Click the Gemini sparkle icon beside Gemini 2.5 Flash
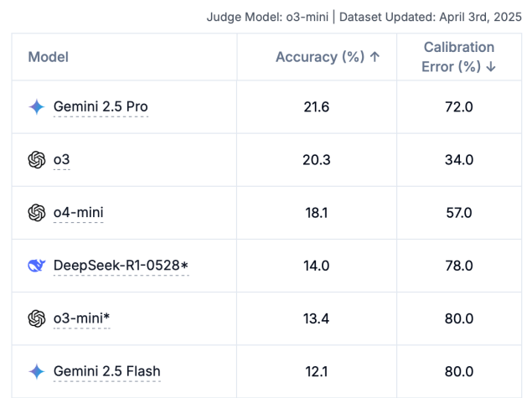Image resolution: width=532 pixels, height=398 pixels. tap(36, 371)
